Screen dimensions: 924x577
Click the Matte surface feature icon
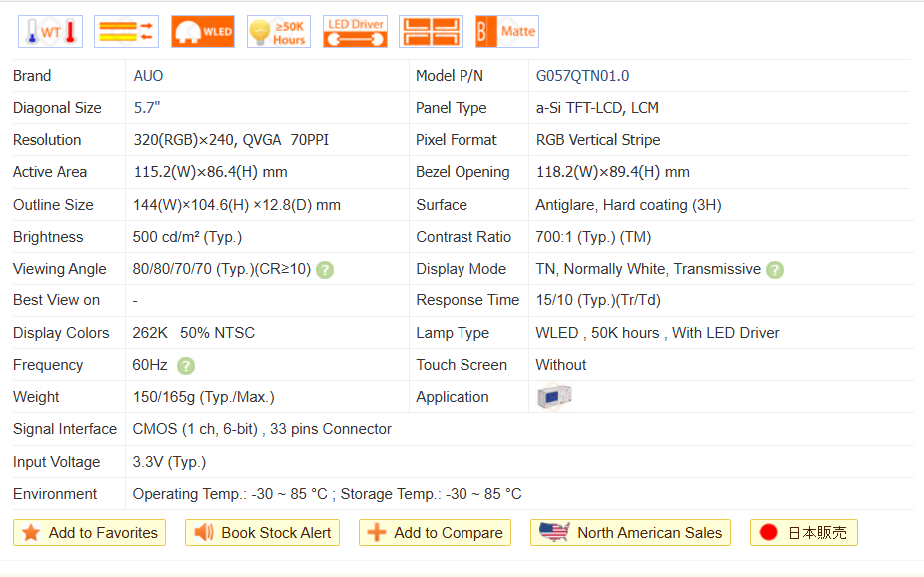506,32
